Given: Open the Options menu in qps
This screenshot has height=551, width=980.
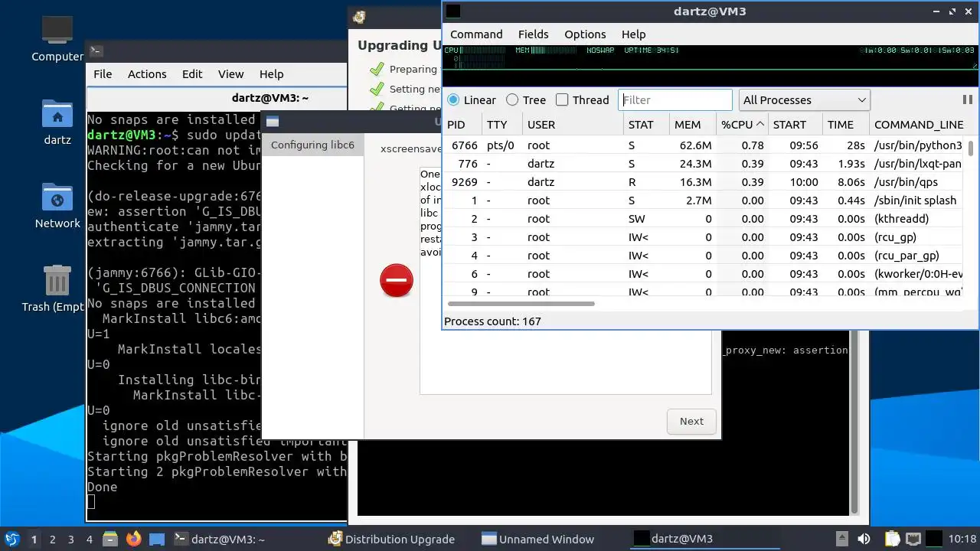Looking at the screenshot, I should pos(585,34).
